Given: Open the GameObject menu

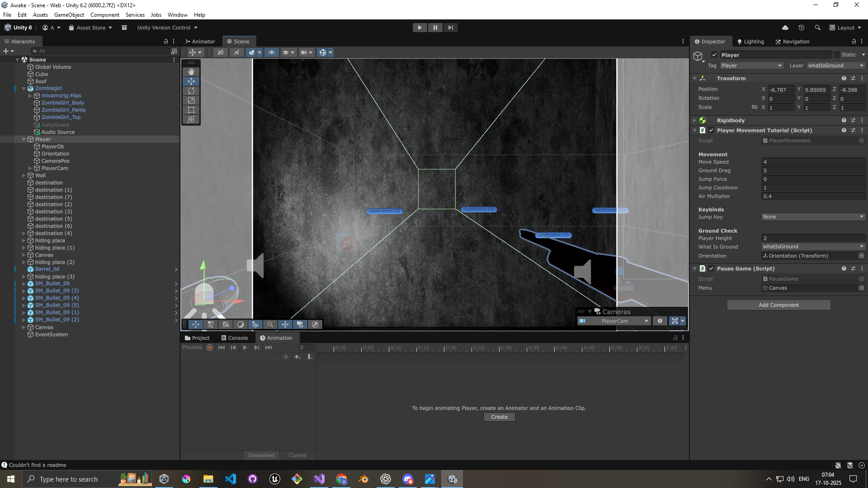Looking at the screenshot, I should pos(69,14).
